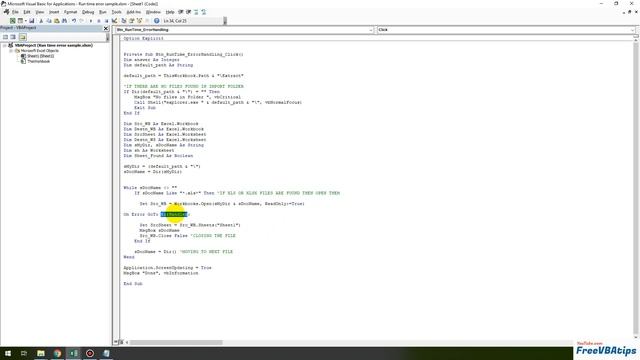Open Task View from the taskbar

pos(24,353)
